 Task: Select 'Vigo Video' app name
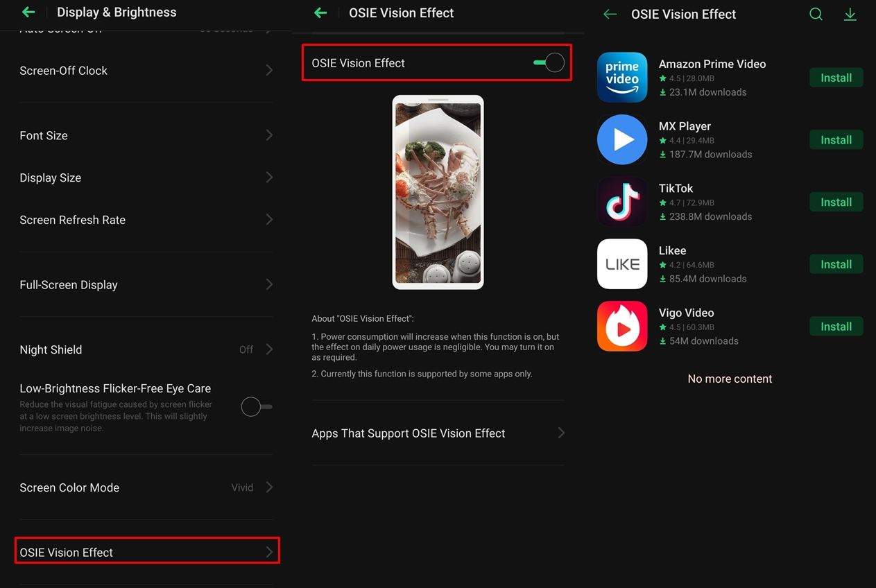(x=686, y=313)
